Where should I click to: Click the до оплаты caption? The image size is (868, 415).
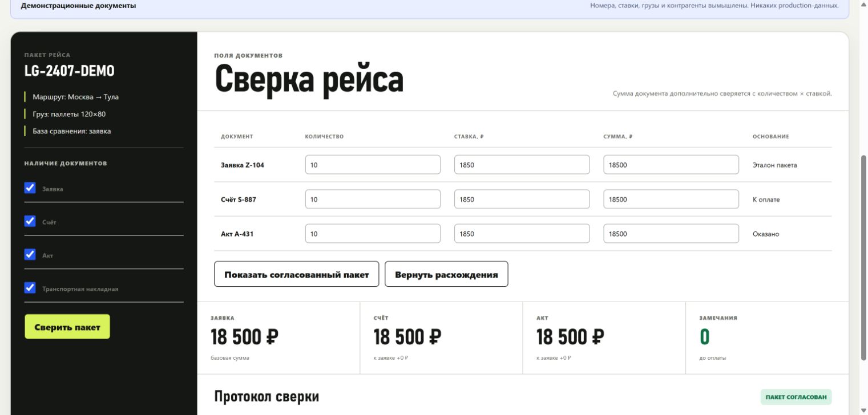713,358
